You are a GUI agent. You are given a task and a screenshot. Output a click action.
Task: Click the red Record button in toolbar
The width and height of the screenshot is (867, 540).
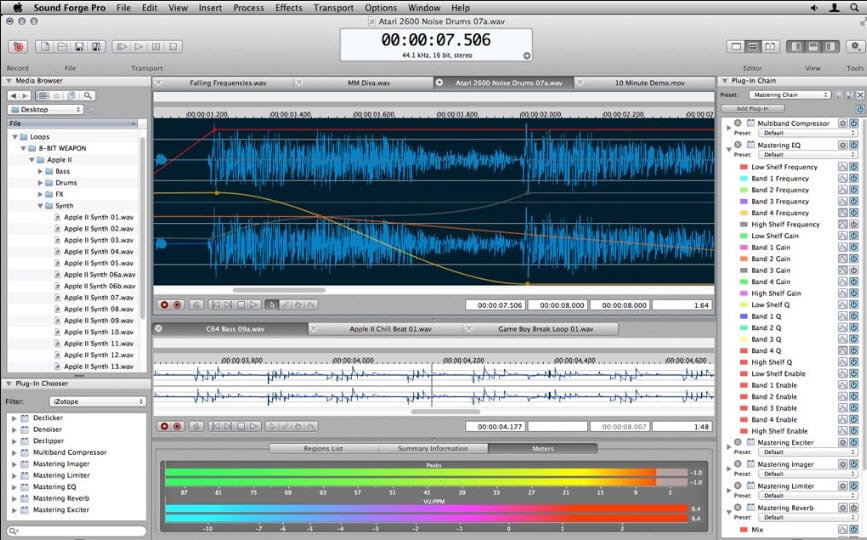[x=17, y=46]
